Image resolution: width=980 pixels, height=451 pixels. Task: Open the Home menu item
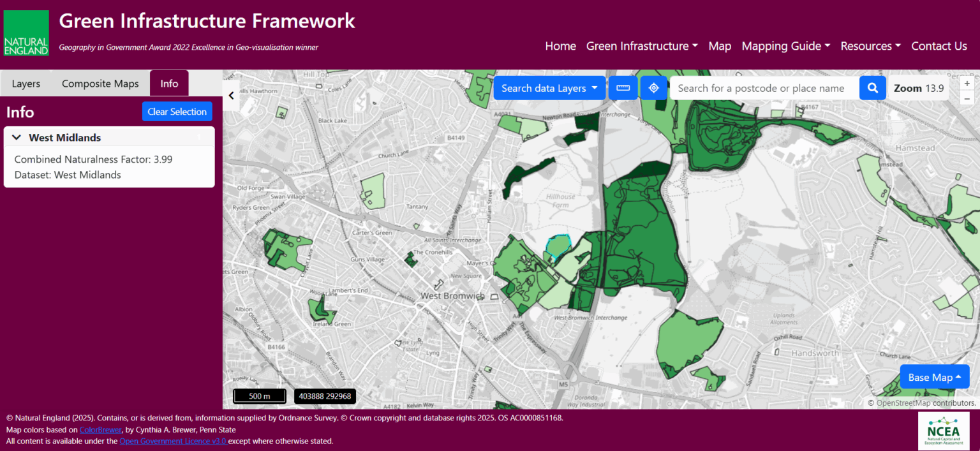pos(560,46)
